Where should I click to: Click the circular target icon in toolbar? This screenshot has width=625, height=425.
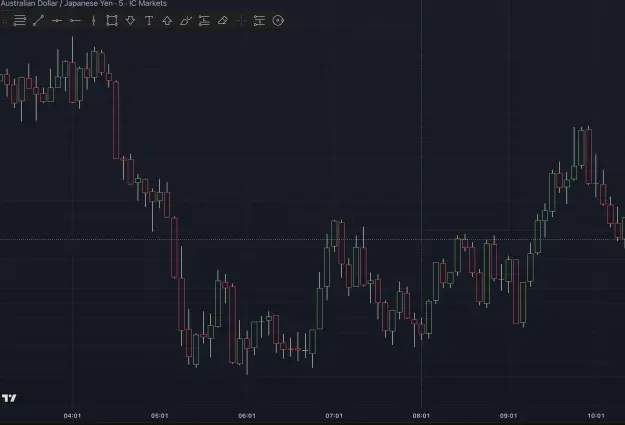click(278, 21)
